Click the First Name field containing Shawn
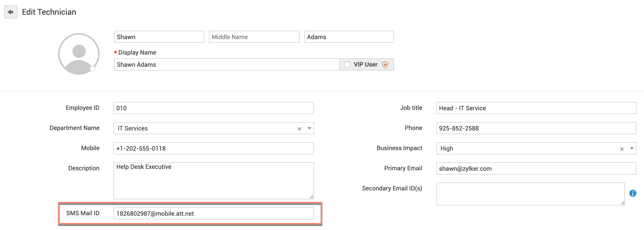 click(x=159, y=37)
